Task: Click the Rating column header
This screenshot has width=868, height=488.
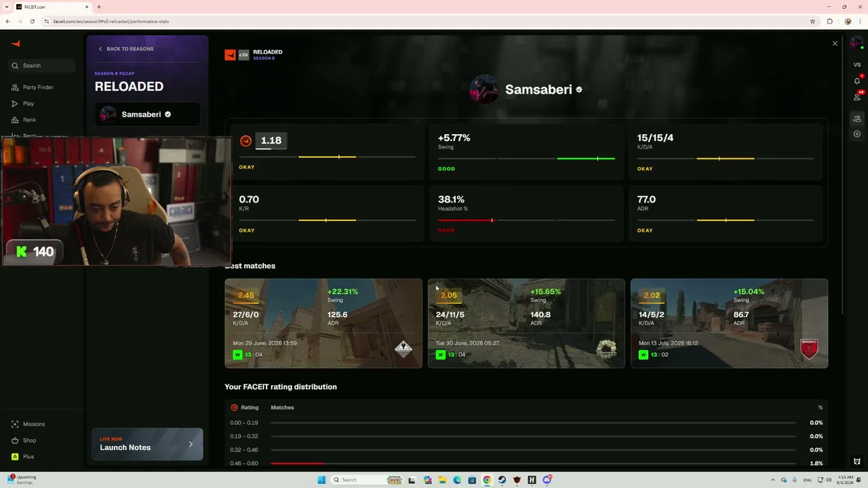Action: click(x=245, y=407)
